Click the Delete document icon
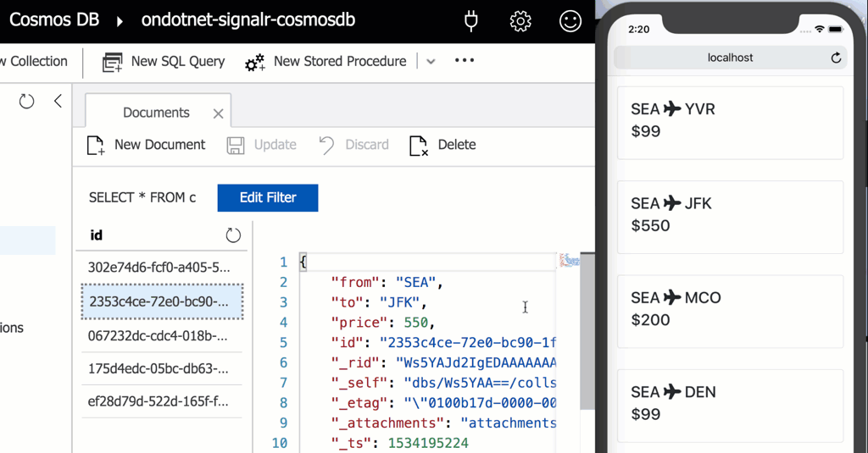Screen dimensions: 868x453 coord(419,146)
